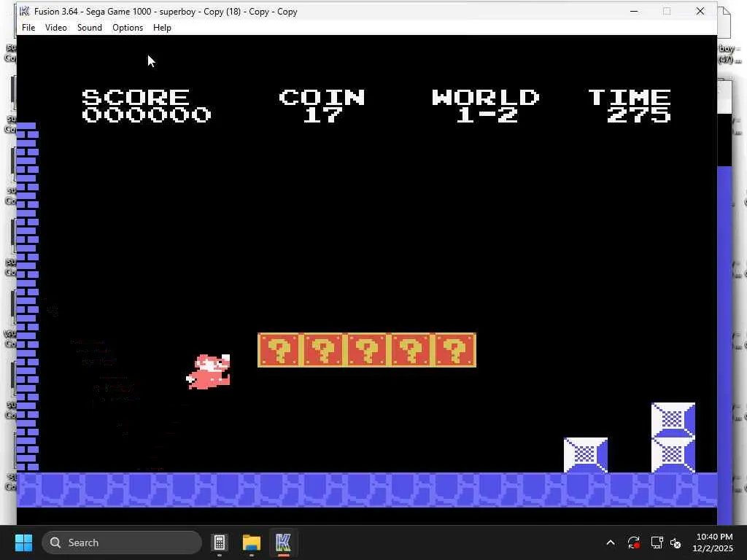The width and height of the screenshot is (747, 560).
Task: Close the Fusion emulator window
Action: click(x=700, y=12)
